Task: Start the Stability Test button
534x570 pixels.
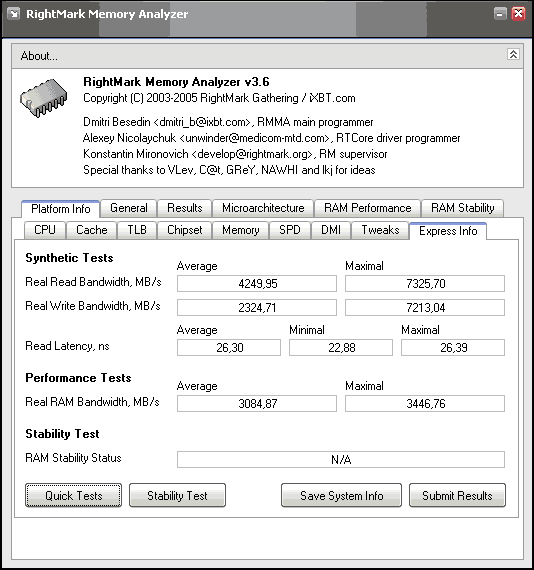Action: 177,495
